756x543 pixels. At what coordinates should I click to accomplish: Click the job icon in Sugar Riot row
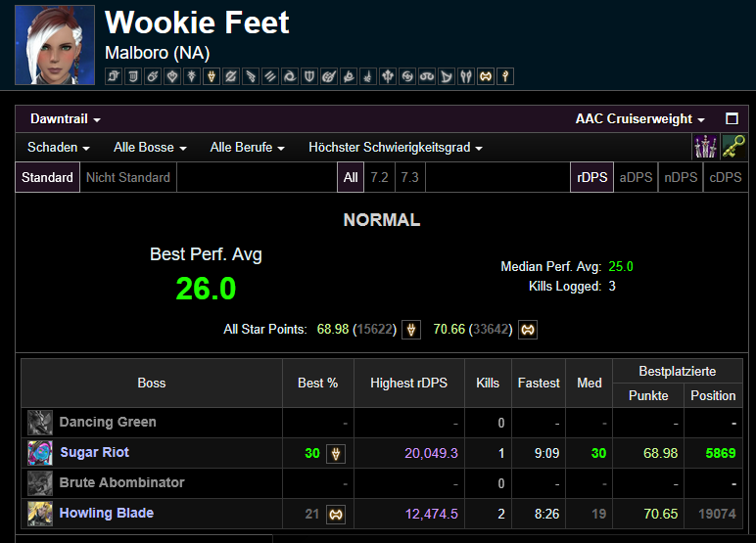336,453
